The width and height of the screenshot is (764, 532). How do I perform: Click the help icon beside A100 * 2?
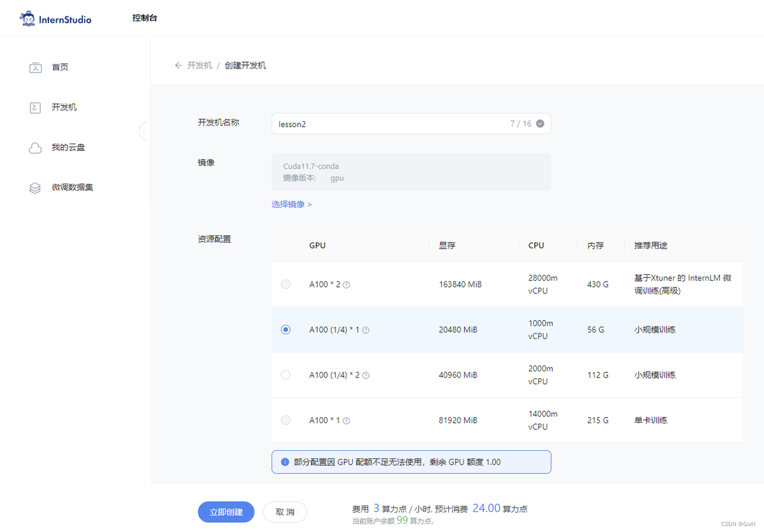tap(346, 284)
